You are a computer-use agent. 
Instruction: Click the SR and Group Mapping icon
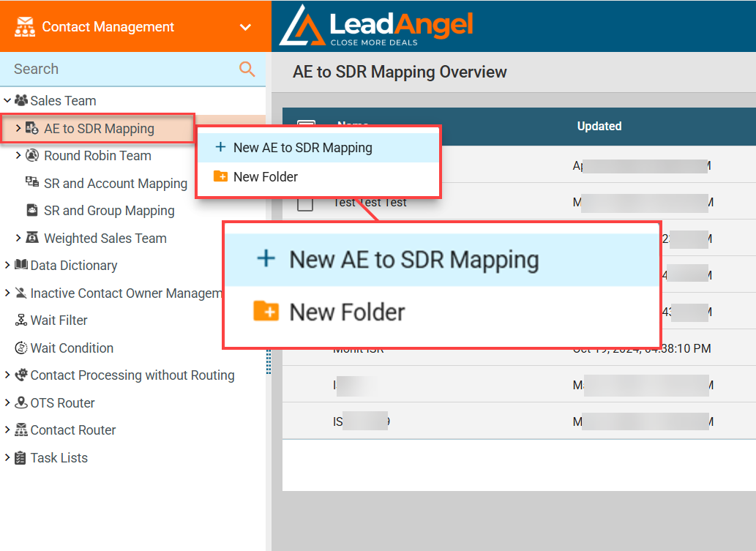click(x=32, y=210)
